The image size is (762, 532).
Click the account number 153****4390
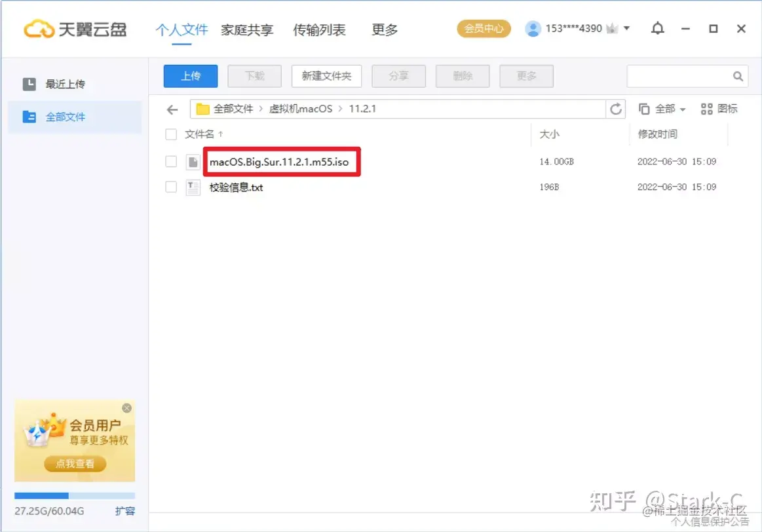click(x=574, y=29)
